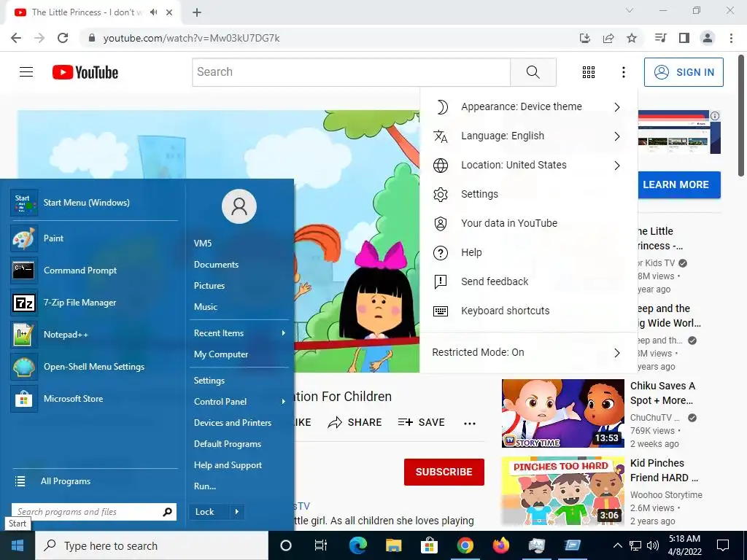Expand Appearance: Device theme submenu

coord(528,106)
